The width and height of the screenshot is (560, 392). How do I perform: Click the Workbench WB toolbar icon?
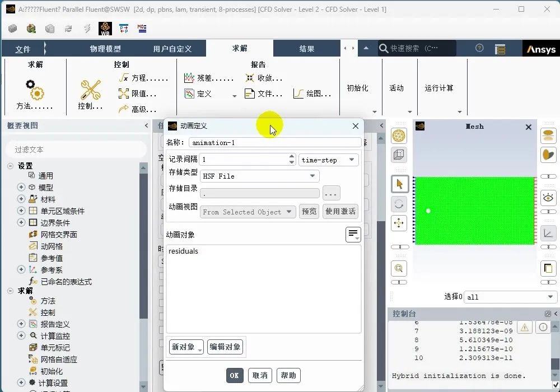click(105, 29)
